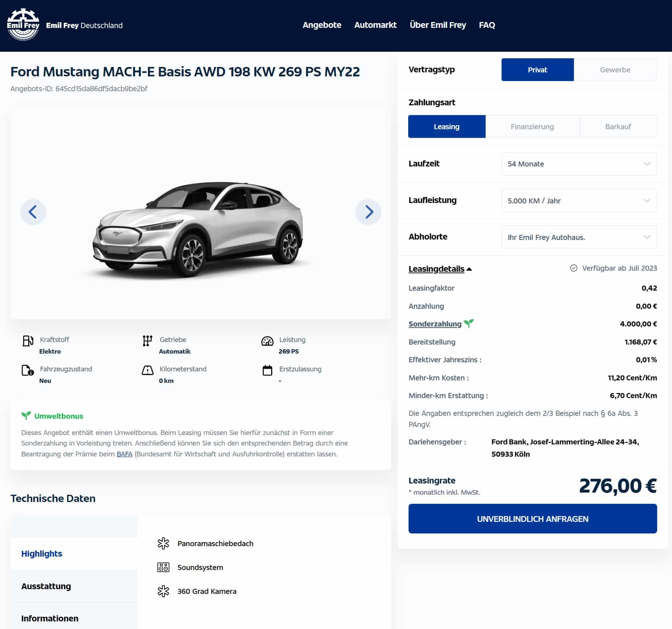
Task: Click the 360 Grad Kamera text
Action: click(x=207, y=591)
